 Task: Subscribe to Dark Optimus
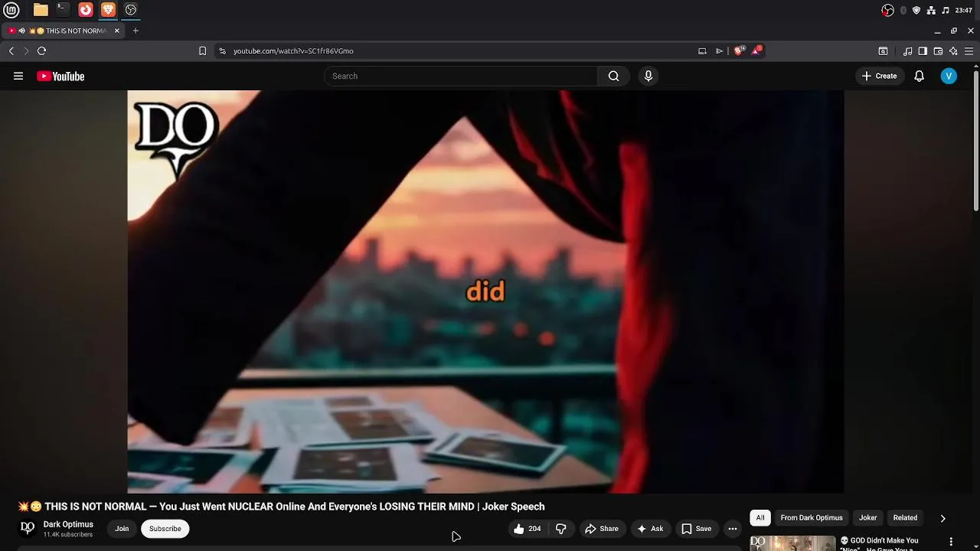point(165,528)
